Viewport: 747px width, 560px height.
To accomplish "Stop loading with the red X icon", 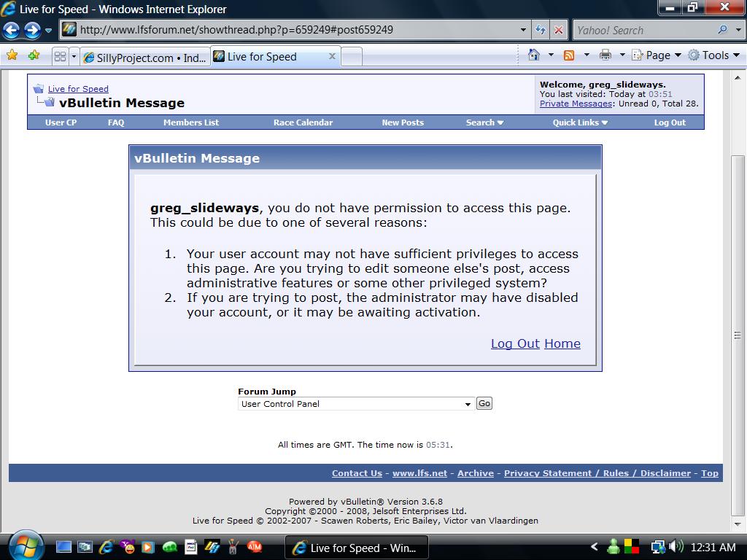I will [x=558, y=30].
